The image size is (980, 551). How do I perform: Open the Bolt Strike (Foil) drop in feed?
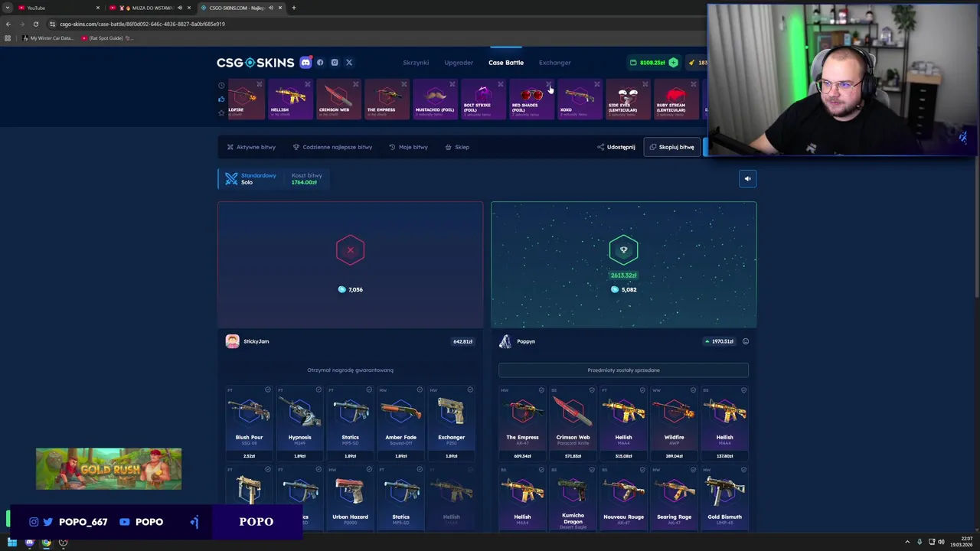click(483, 99)
